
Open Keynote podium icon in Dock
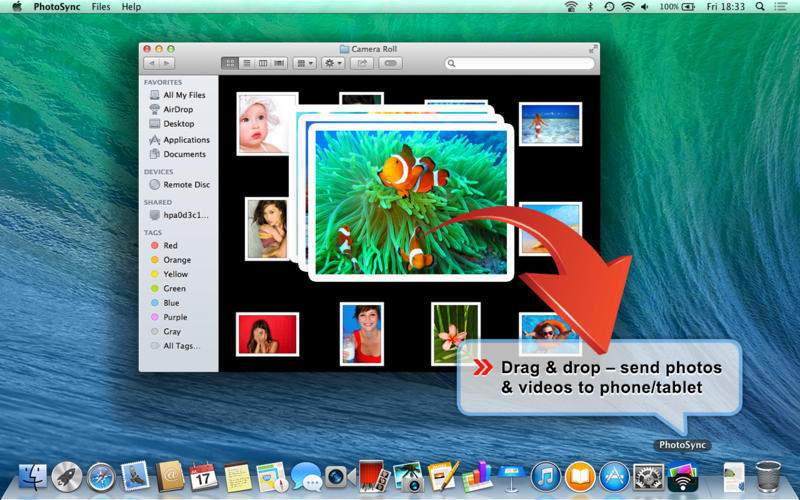click(x=511, y=477)
